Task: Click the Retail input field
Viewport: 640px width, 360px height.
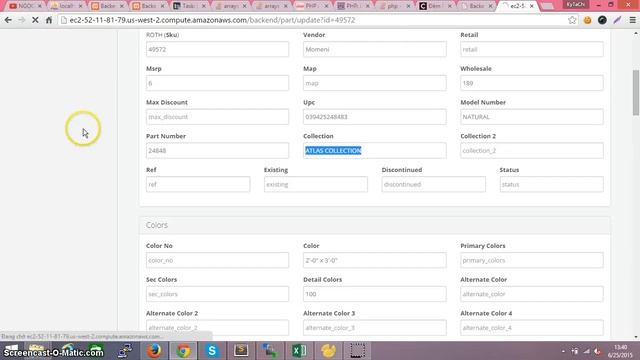Action: point(531,49)
